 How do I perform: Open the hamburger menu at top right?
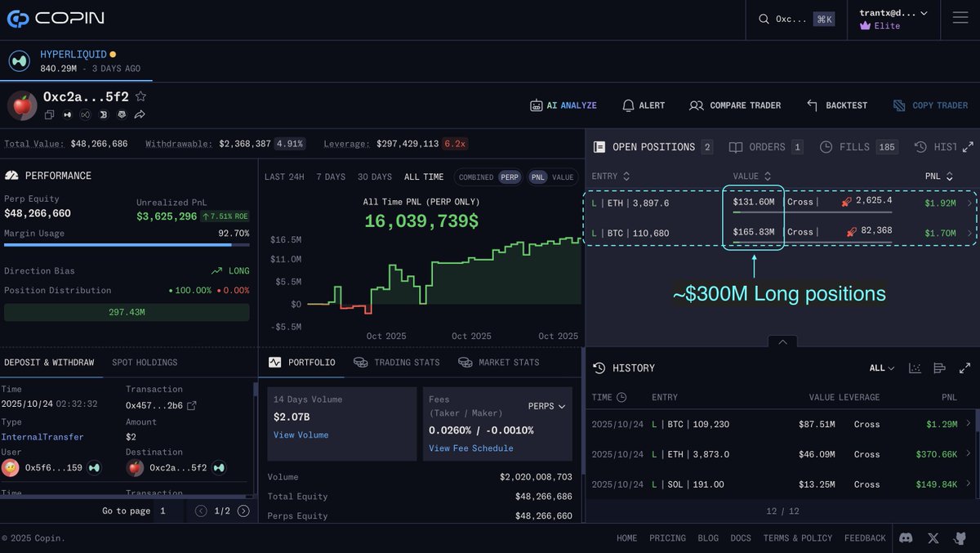(x=960, y=18)
